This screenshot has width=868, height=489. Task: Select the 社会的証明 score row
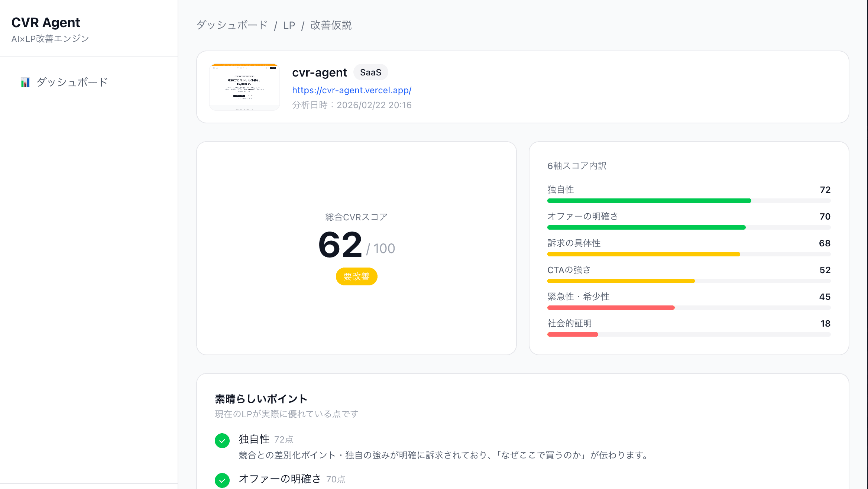click(569, 323)
